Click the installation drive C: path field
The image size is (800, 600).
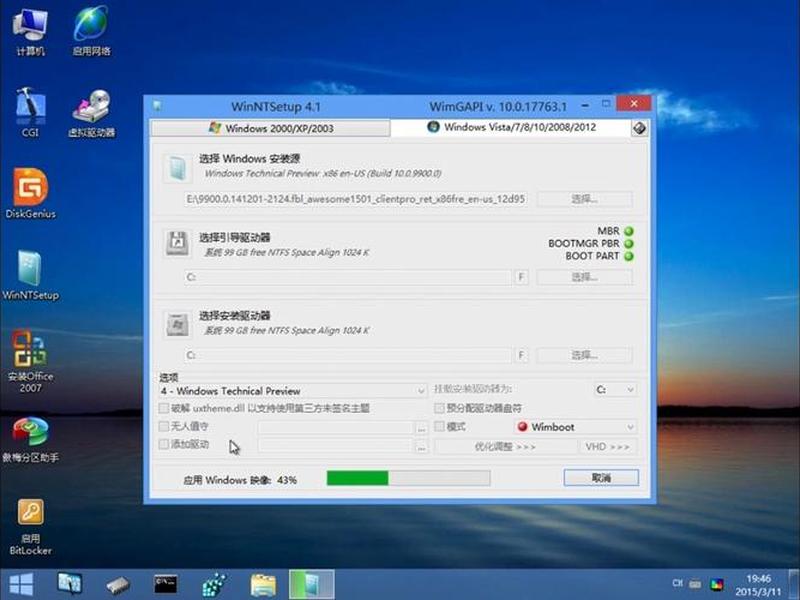347,355
